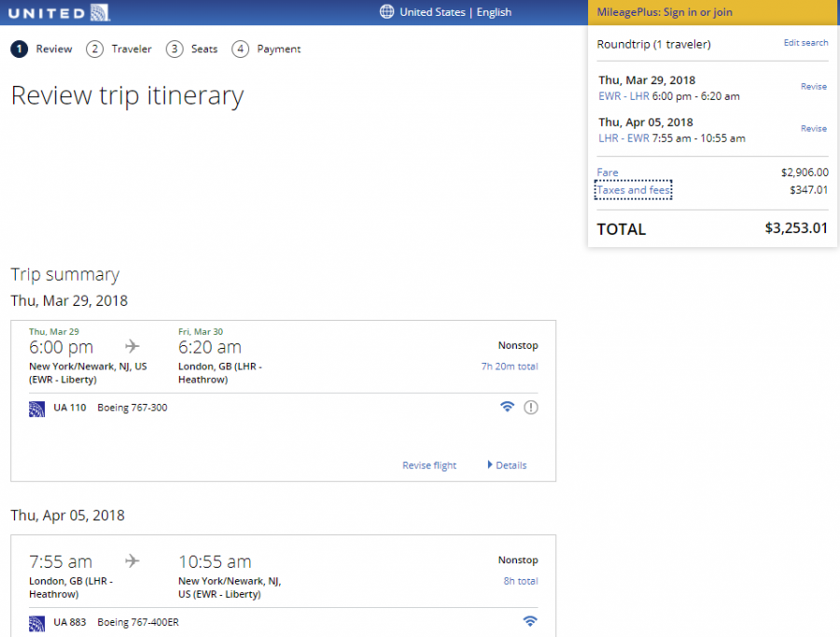Click airplane icon on outbound 6:00 pm flight
This screenshot has height=637, width=840.
133,347
